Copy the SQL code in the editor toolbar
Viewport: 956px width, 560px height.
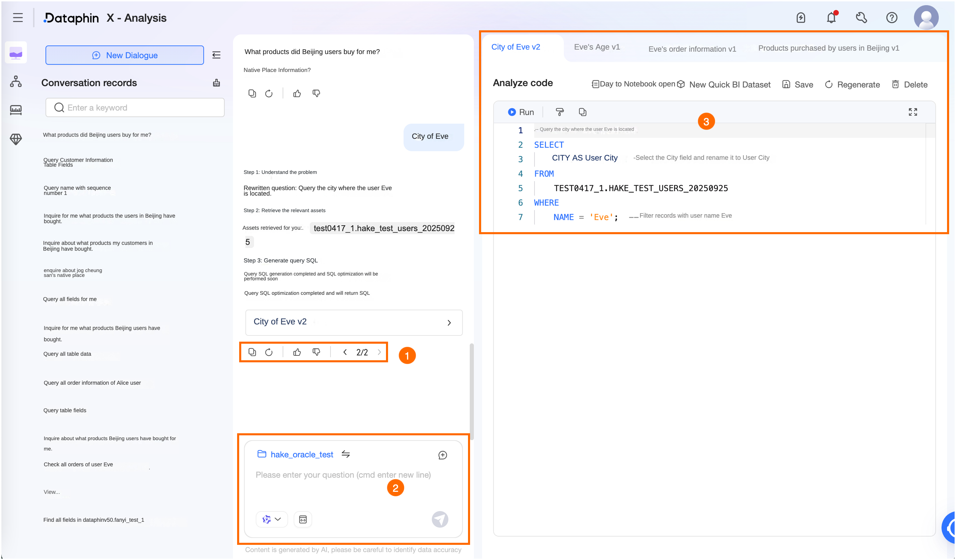[x=582, y=112]
